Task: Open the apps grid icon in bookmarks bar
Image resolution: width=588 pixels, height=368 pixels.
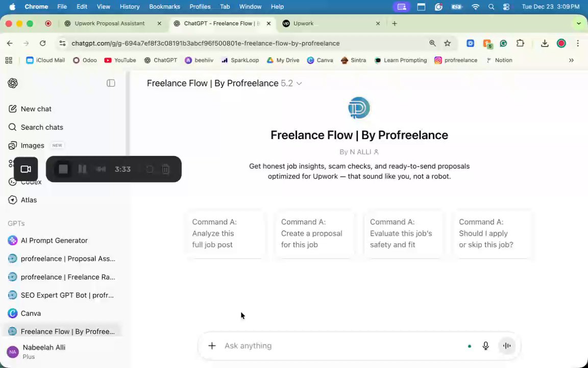Action: pos(9,60)
